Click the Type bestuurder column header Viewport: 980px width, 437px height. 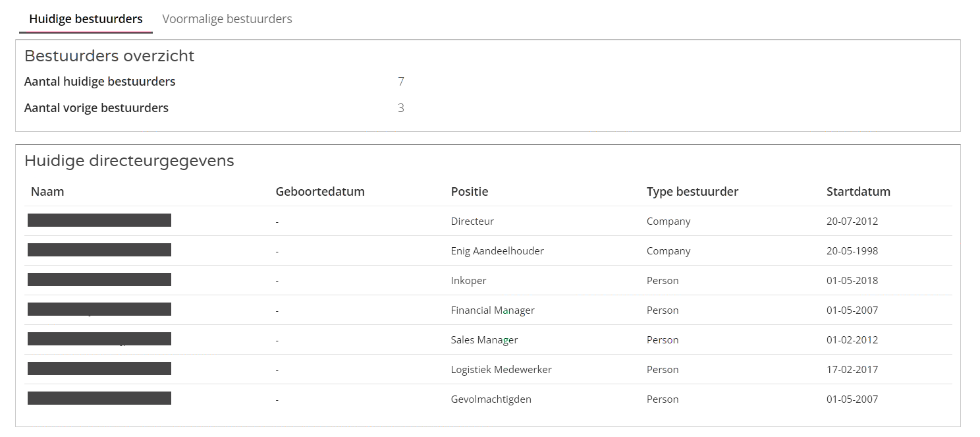point(692,192)
